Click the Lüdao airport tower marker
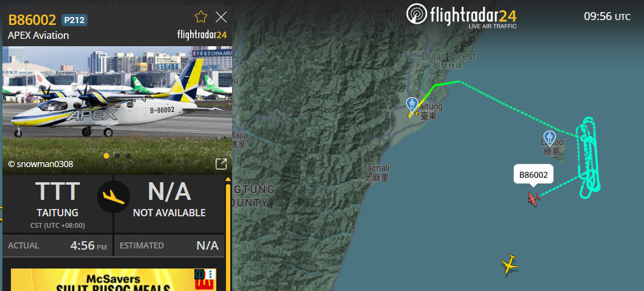The height and width of the screenshot is (291, 644). click(549, 139)
